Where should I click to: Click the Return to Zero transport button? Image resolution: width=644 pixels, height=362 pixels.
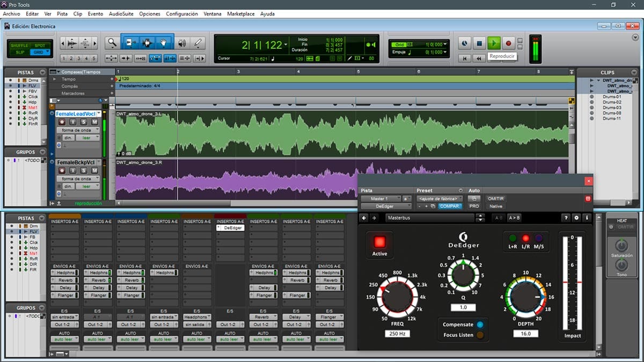[465, 58]
